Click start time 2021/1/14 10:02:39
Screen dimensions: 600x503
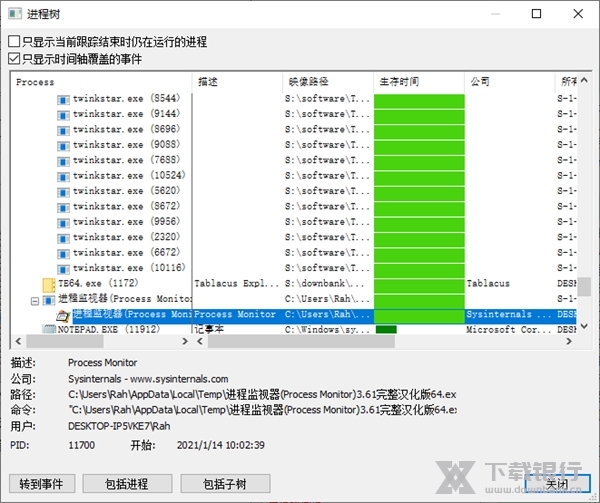coord(220,445)
